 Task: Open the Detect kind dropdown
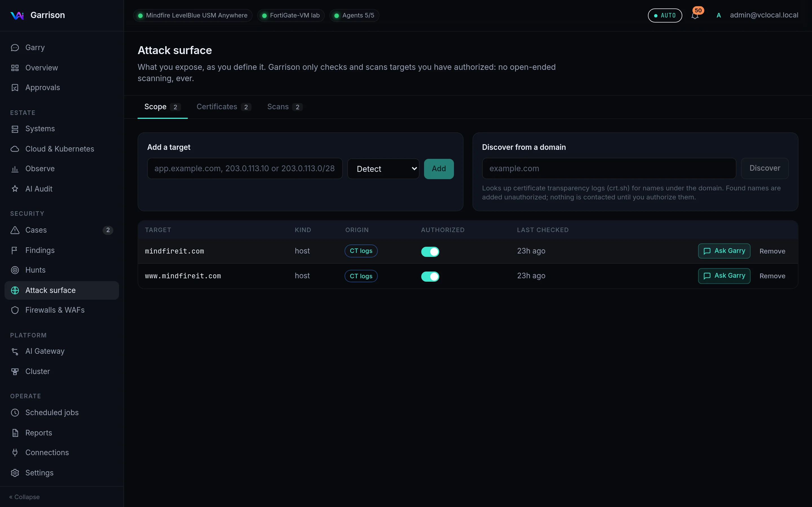383,169
